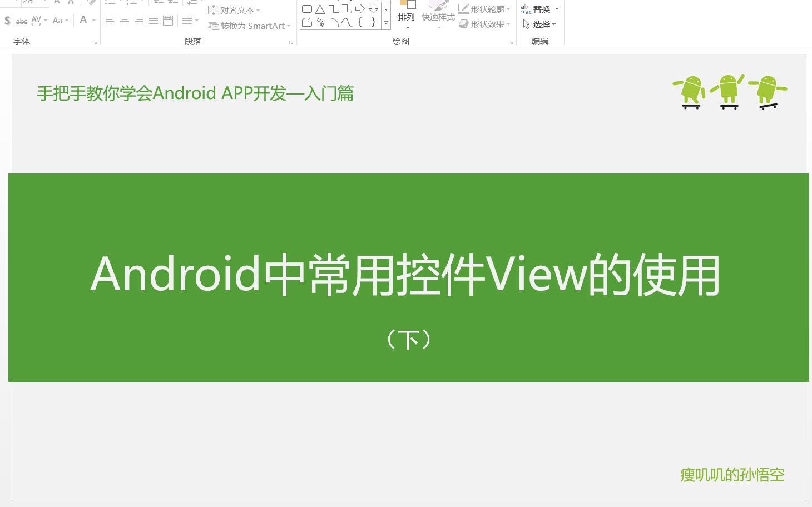Select the curve shape tool
The width and height of the screenshot is (812, 507).
point(347,22)
